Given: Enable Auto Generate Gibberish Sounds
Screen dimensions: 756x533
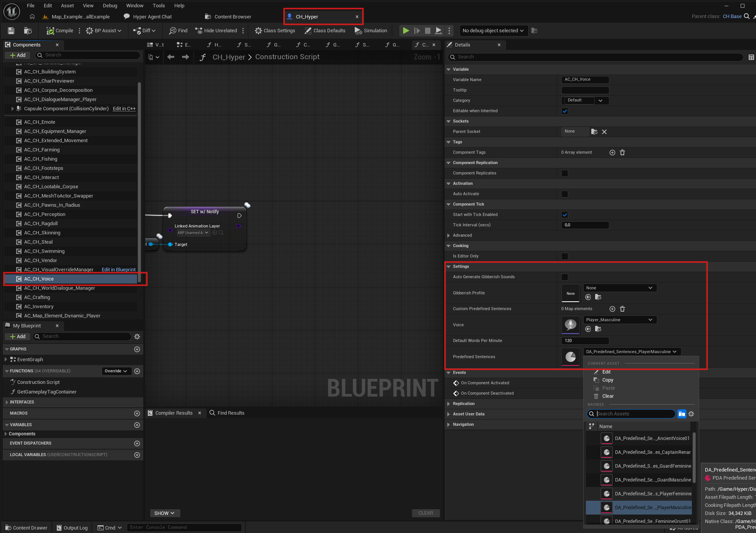Looking at the screenshot, I should tap(565, 277).
